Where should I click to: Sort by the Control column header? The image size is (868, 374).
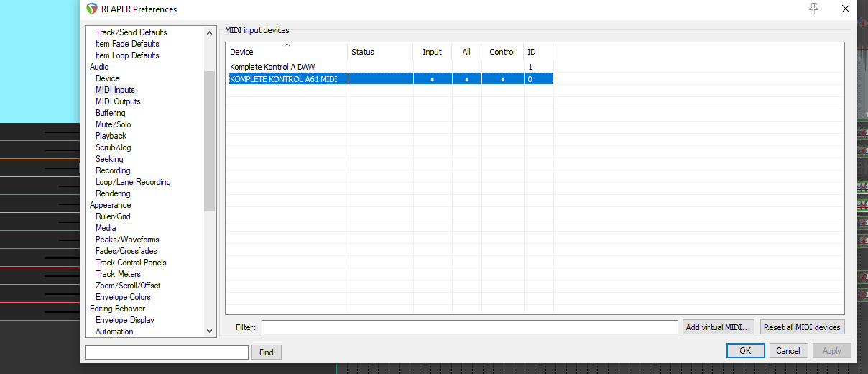point(502,52)
